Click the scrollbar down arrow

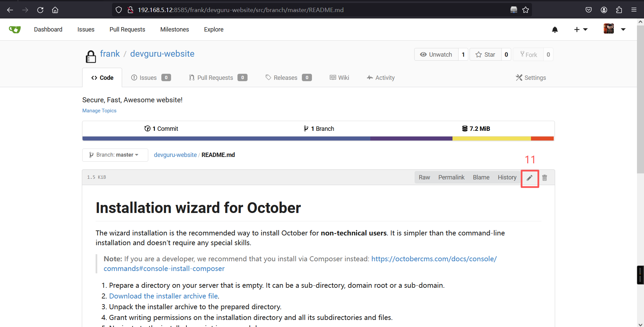640,324
